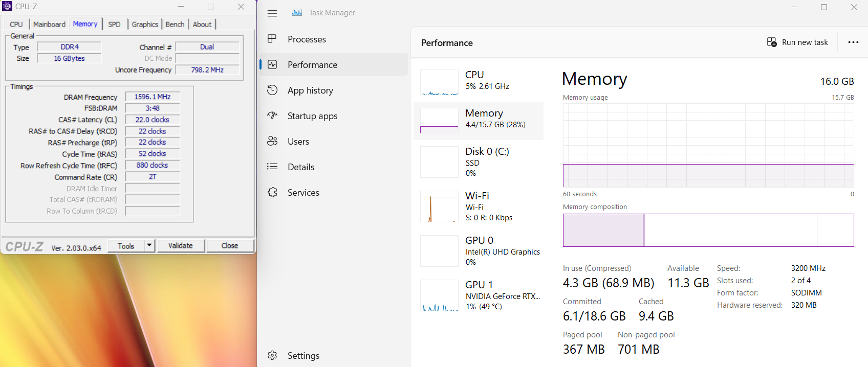
Task: Click the App history clock icon
Action: [272, 90]
